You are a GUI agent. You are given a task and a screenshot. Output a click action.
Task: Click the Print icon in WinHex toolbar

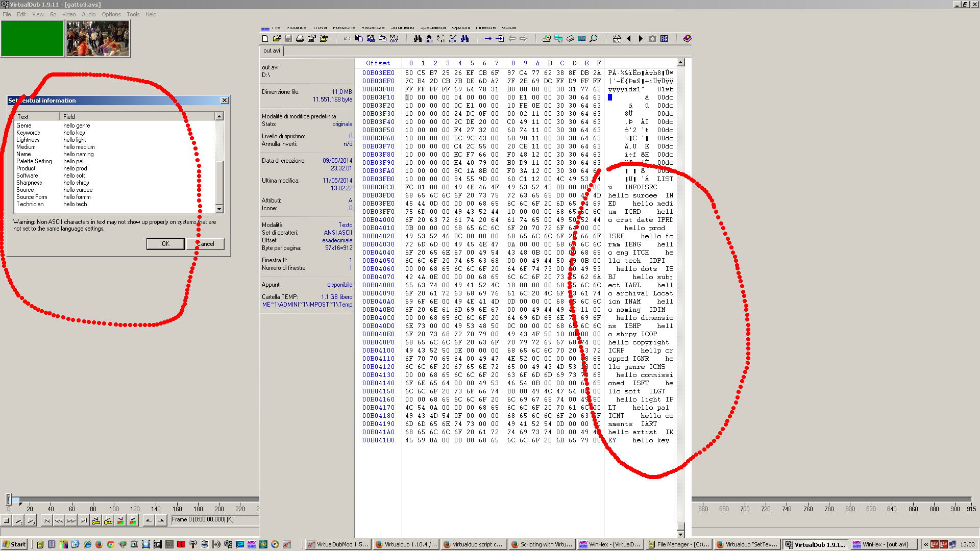(300, 38)
